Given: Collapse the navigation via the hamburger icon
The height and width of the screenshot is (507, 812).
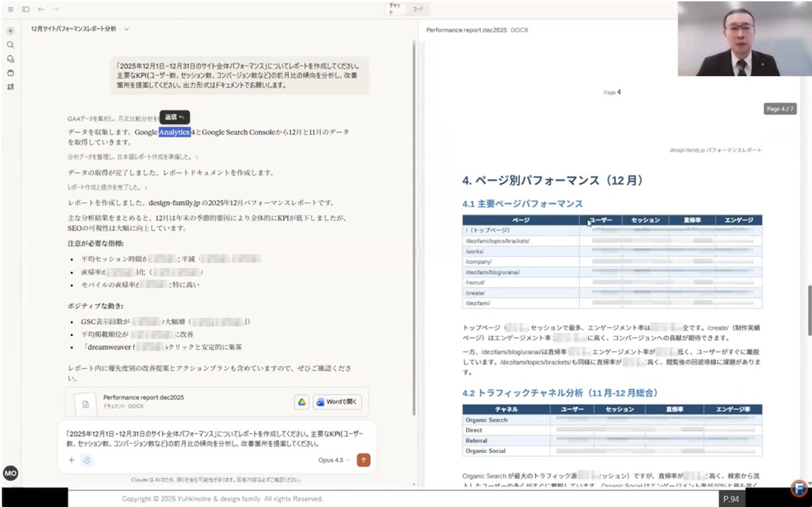Looking at the screenshot, I should pyautogui.click(x=10, y=9).
